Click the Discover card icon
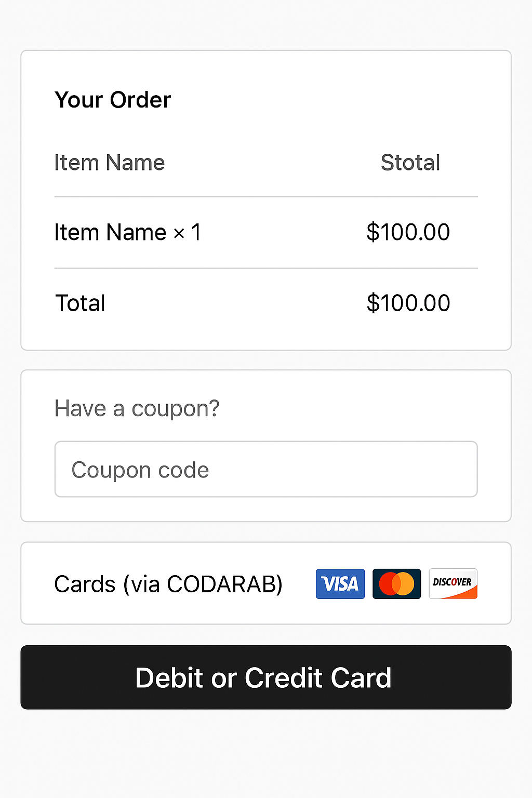Screen dimensions: 532x798 pos(453,583)
